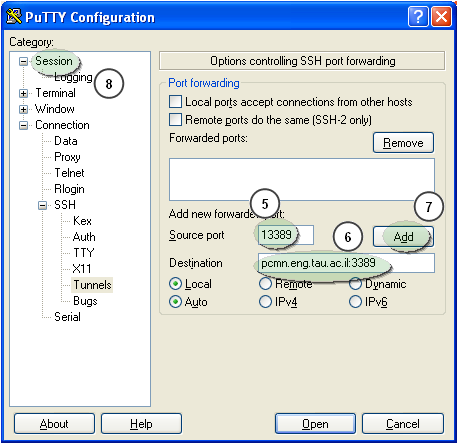Open the Bugs settings page

pyautogui.click(x=85, y=301)
